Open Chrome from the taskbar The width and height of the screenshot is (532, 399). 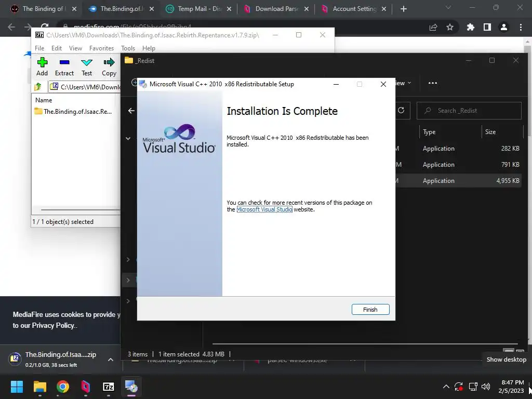click(x=63, y=387)
